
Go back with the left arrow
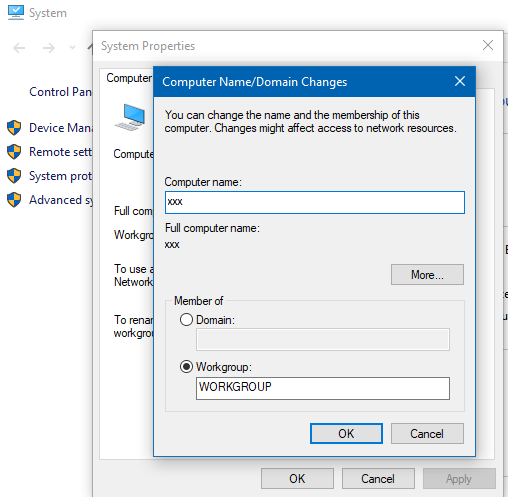19,48
